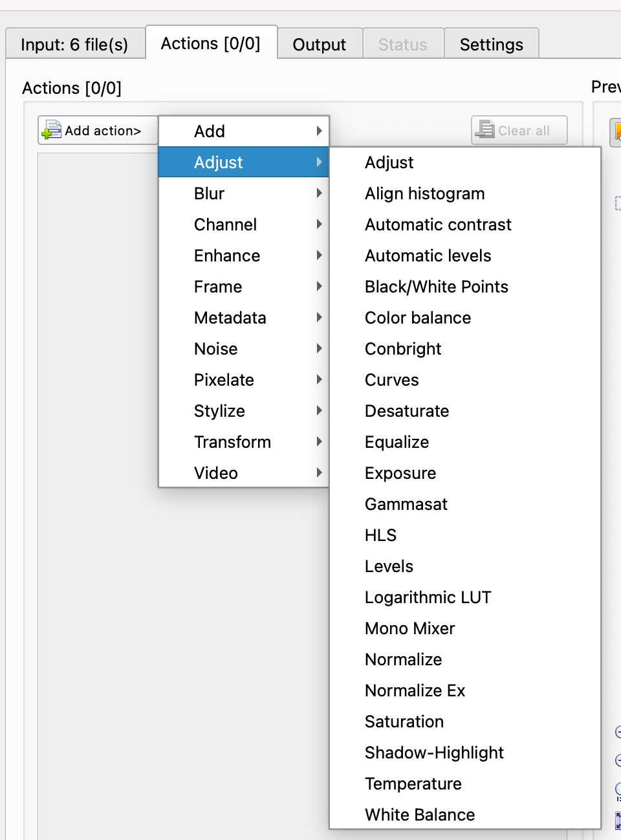Choose the Color balance option
Viewport: 621px width, 840px height.
click(418, 318)
